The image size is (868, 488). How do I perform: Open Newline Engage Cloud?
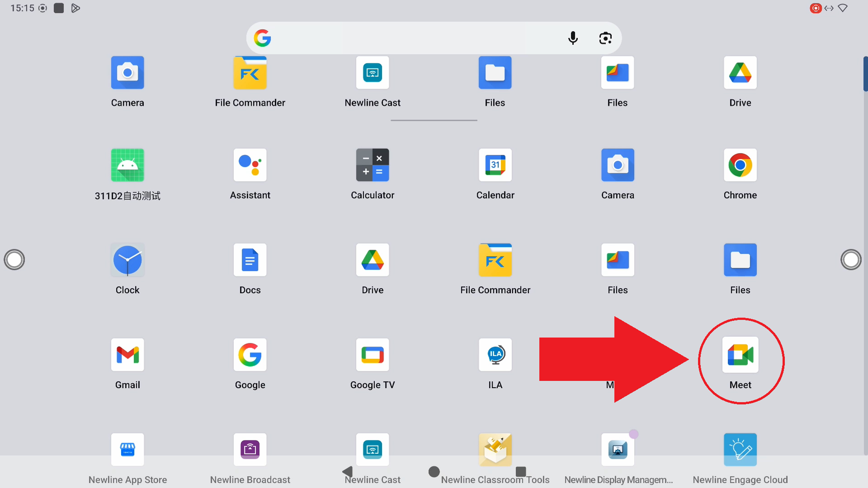click(740, 450)
